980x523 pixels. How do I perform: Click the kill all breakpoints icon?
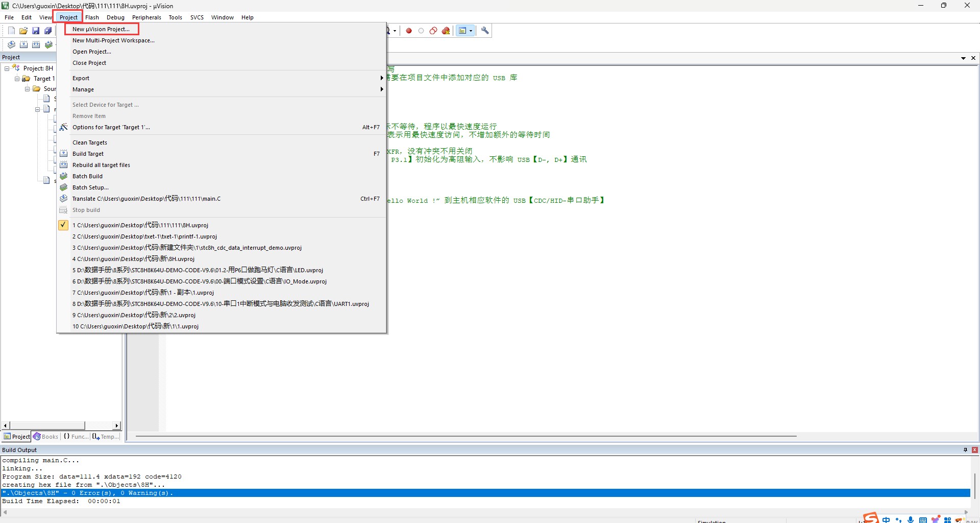(446, 31)
